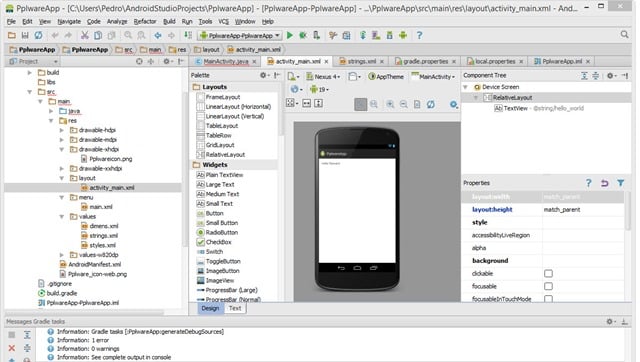Screen dimensions: 640x362
Task: Select FrameLayout in Palette
Action: pos(222,97)
